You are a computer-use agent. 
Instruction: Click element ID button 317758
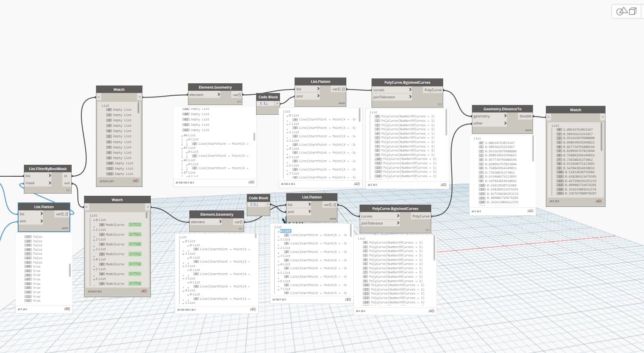tap(135, 283)
